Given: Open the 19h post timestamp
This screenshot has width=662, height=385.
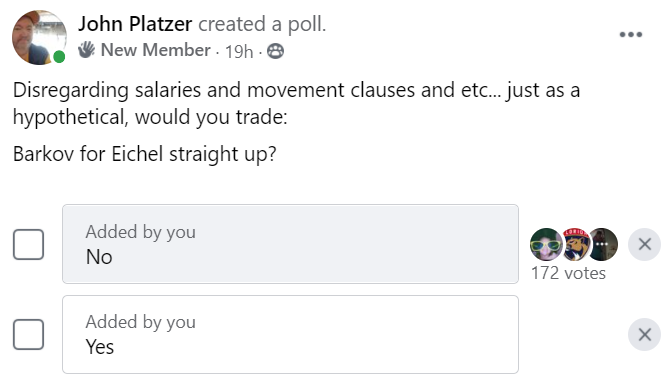Looking at the screenshot, I should 239,52.
